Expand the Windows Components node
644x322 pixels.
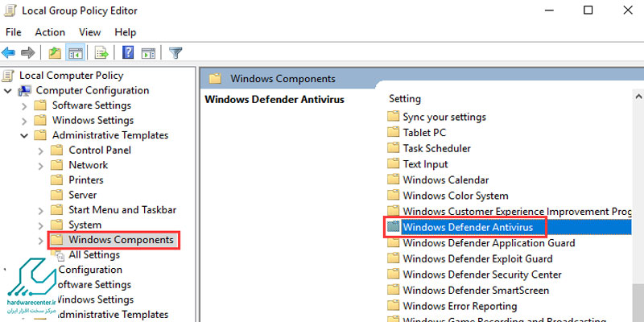[40, 241]
